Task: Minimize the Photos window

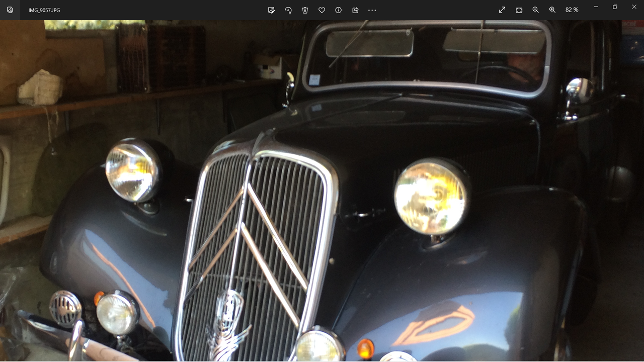Action: click(596, 7)
